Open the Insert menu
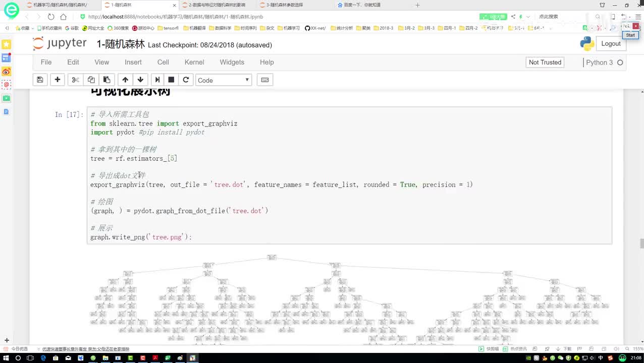 [x=133, y=62]
